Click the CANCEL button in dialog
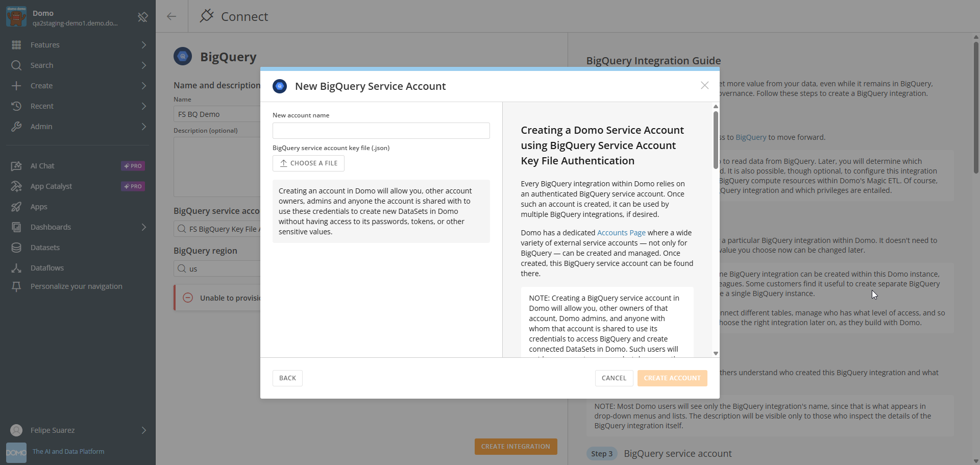The height and width of the screenshot is (465, 980). coord(614,378)
